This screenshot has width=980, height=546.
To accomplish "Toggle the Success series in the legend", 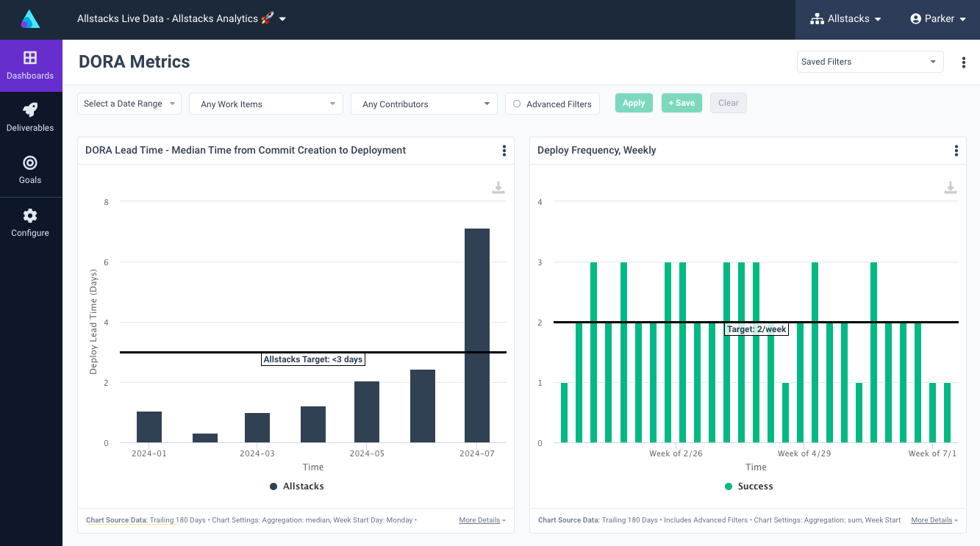I will click(x=748, y=486).
